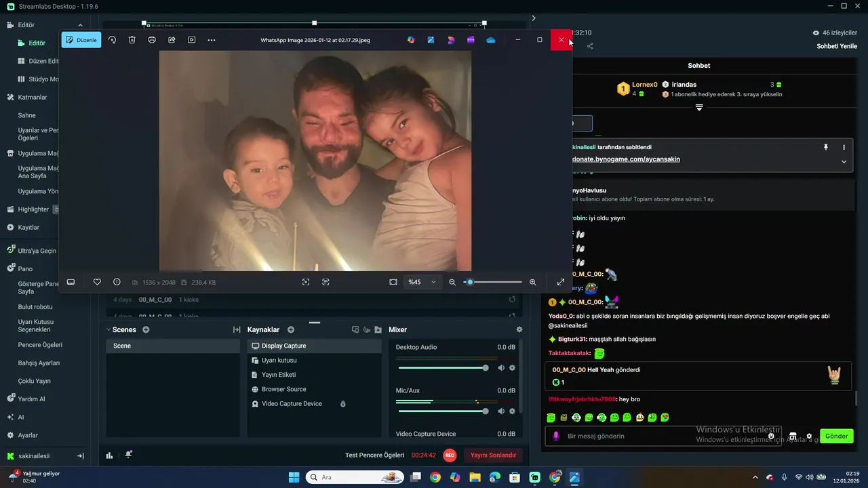
Task: Adjust Desktop Audio volume slider
Action: [x=442, y=367]
